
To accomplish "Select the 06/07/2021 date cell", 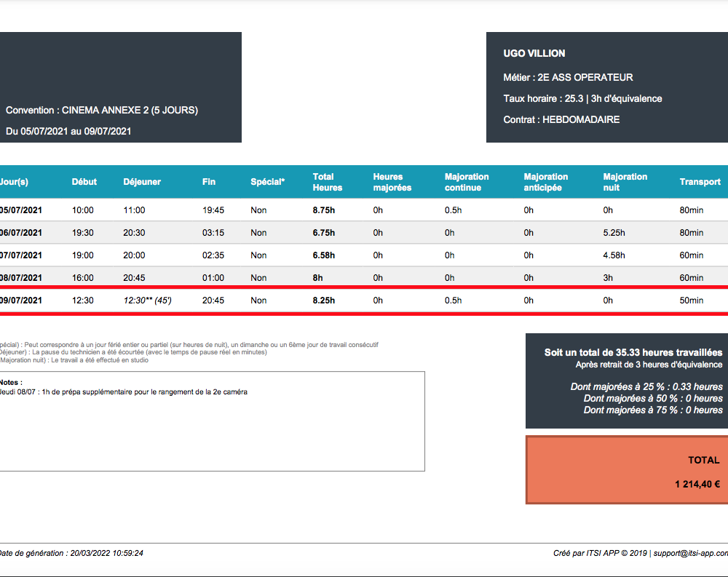I will [x=21, y=233].
